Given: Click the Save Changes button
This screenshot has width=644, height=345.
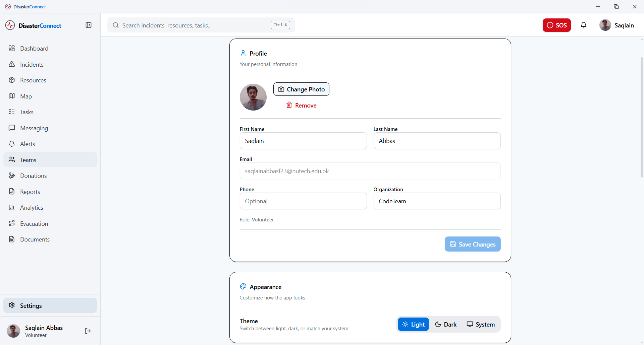Looking at the screenshot, I should [473, 244].
